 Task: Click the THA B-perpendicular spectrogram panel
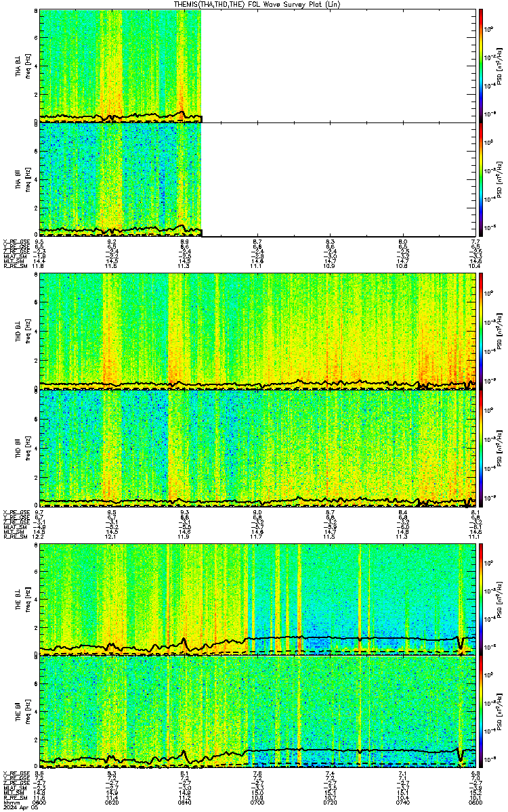point(257,66)
